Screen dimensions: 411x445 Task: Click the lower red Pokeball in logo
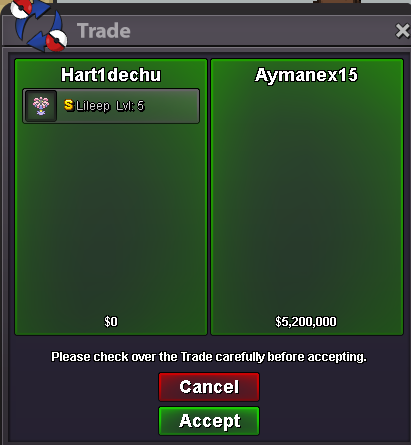pyautogui.click(x=56, y=40)
